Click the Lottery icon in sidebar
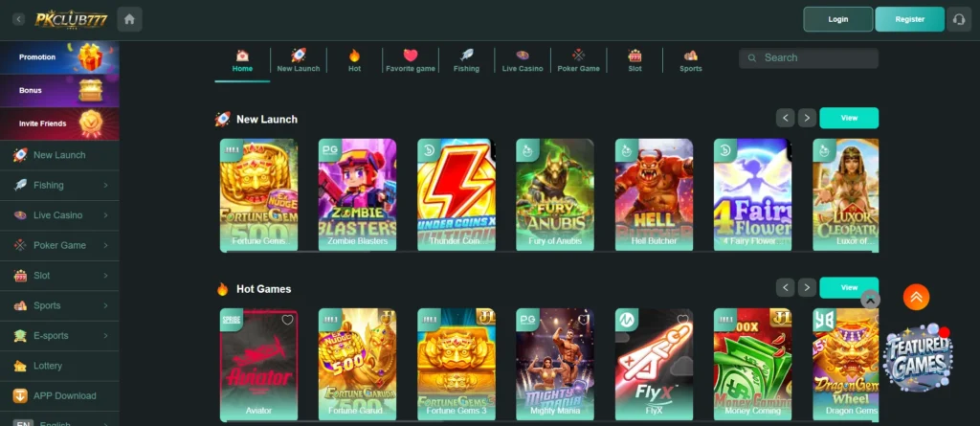Viewport: 980px width, 426px height. pos(20,366)
